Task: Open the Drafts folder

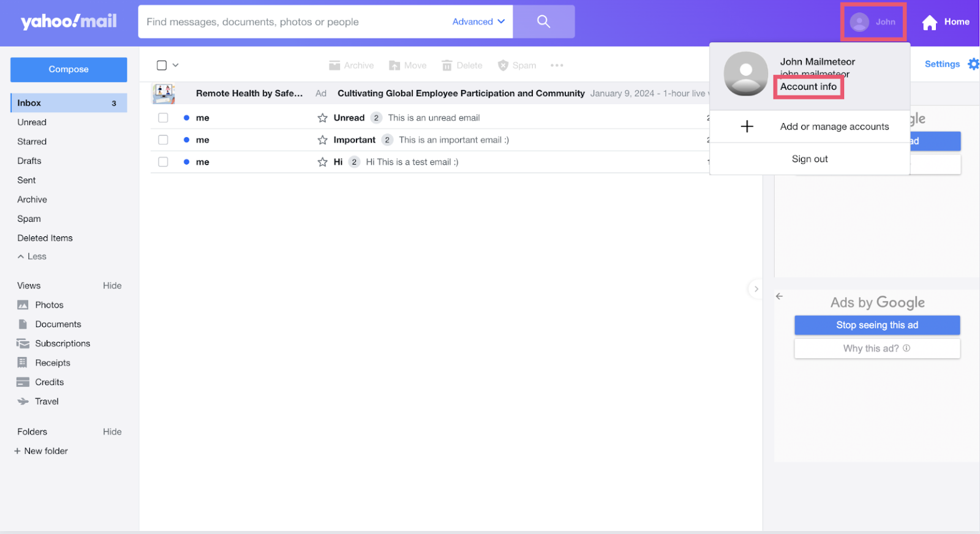Action: [29, 161]
